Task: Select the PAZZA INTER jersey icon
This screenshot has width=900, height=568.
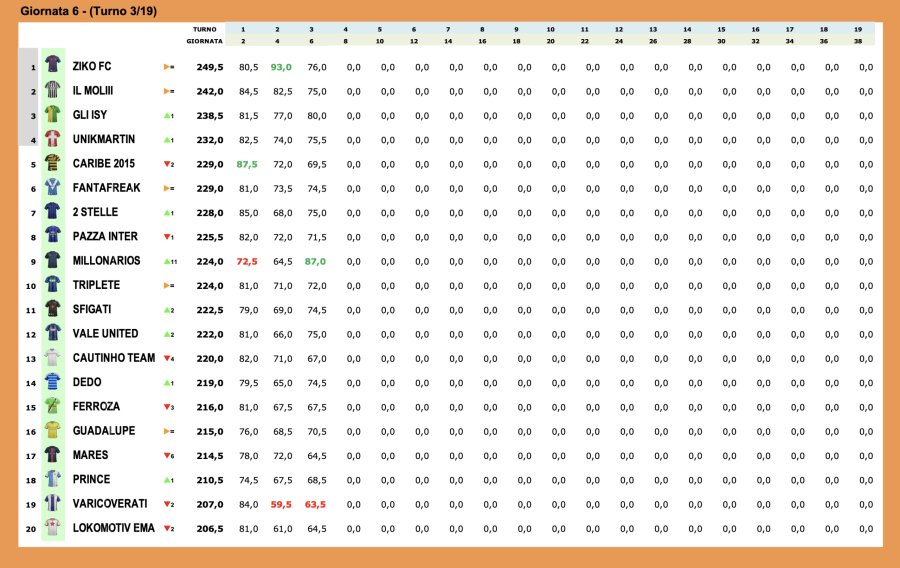Action: 53,235
